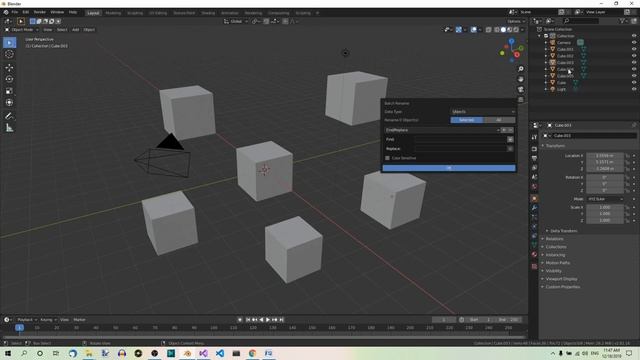The width and height of the screenshot is (640, 360).
Task: Select the Cursor tool in the toolbar
Action: 9,54
